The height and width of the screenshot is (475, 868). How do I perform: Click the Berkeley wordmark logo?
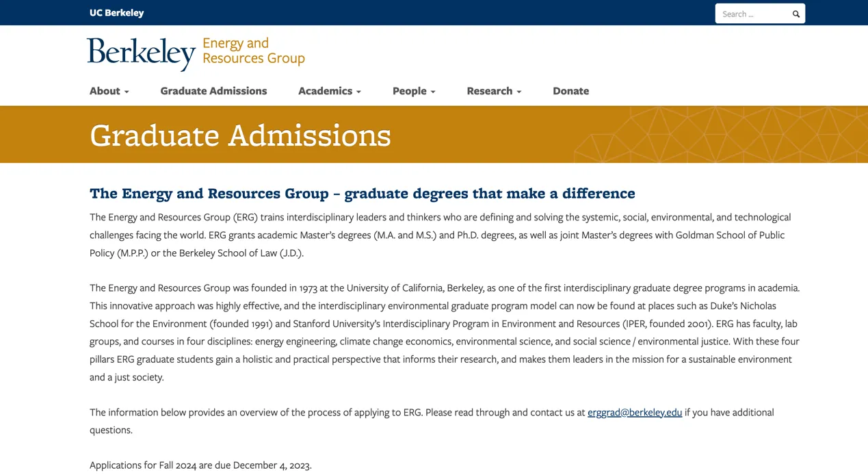[x=141, y=53]
